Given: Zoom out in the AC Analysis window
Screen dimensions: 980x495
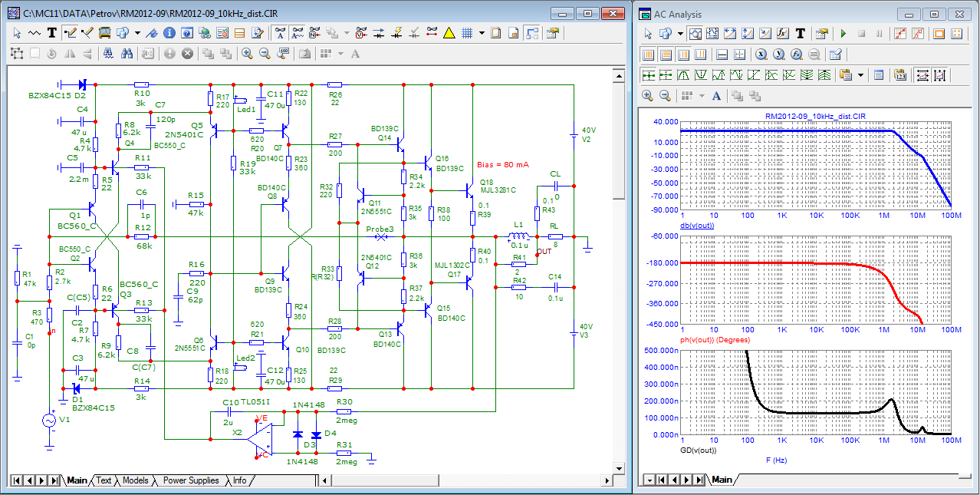Looking at the screenshot, I should [x=665, y=96].
